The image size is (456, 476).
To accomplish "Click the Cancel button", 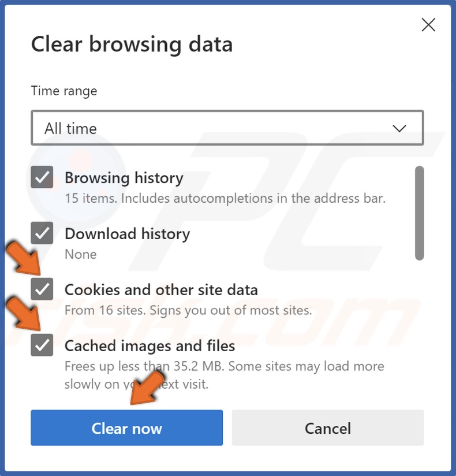I will point(327,428).
